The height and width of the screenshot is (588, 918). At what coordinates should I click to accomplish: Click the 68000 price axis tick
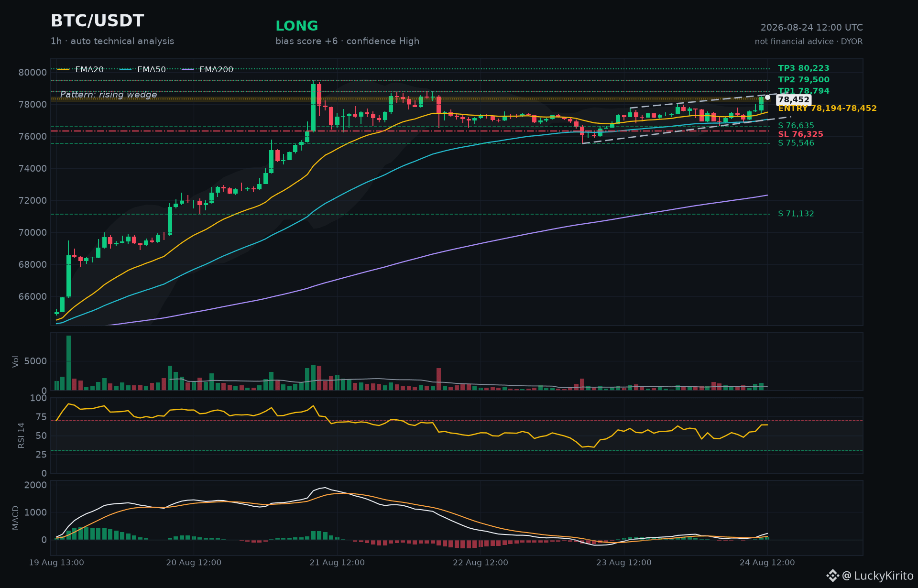(33, 265)
